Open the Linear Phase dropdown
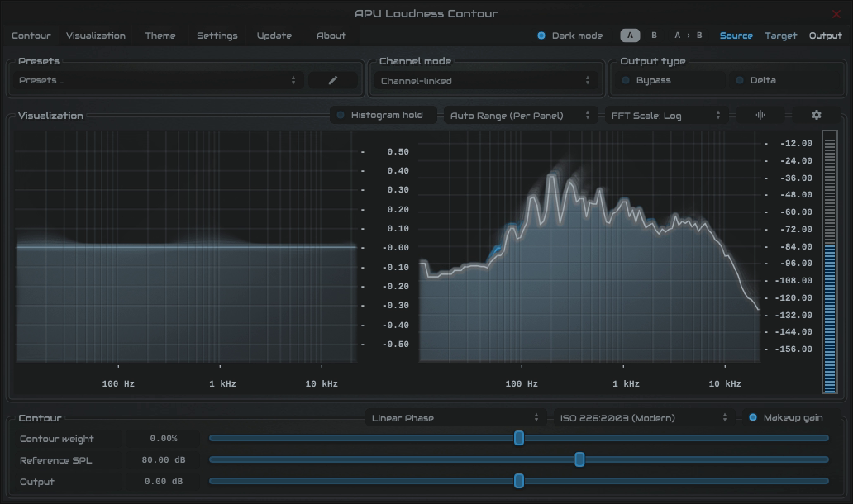Viewport: 853px width, 504px height. [455, 417]
